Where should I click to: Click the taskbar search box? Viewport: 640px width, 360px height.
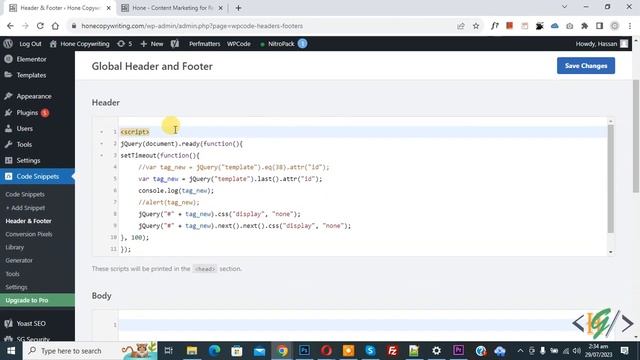90,351
